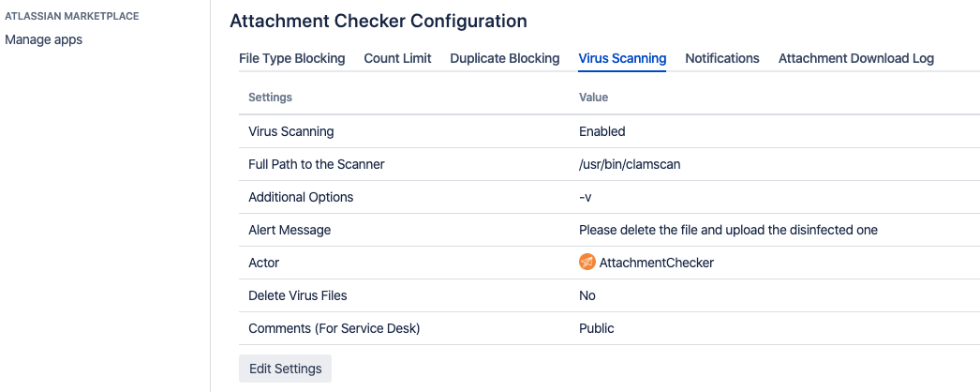Open the Duplicate Blocking tab
This screenshot has height=392, width=980.
504,58
